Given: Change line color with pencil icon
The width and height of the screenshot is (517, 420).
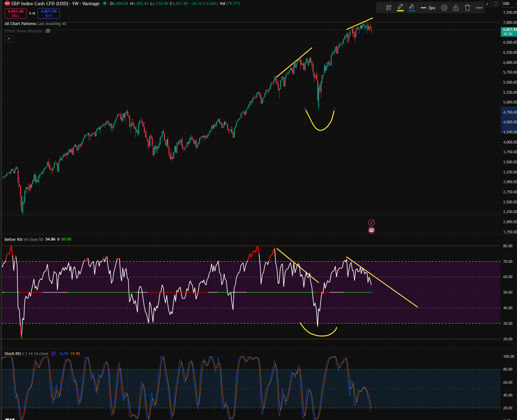Looking at the screenshot, I should (400, 8).
